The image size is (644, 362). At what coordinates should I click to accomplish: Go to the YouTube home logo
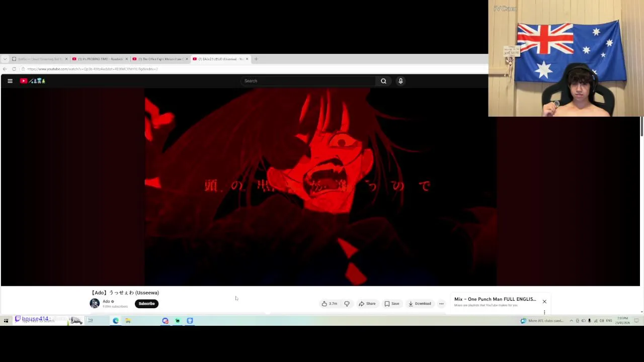[x=33, y=80]
